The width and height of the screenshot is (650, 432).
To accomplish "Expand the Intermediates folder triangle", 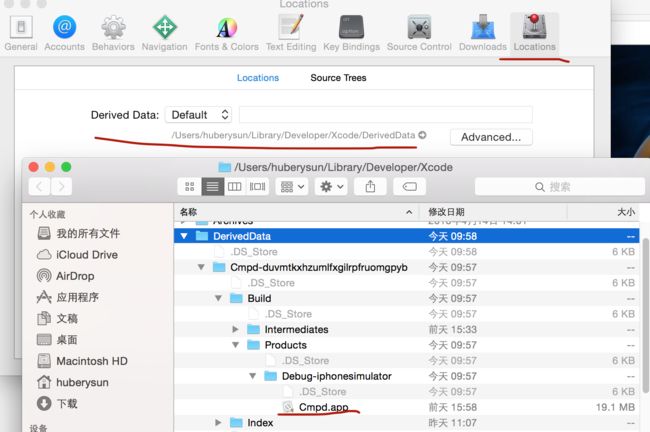I will 235,330.
